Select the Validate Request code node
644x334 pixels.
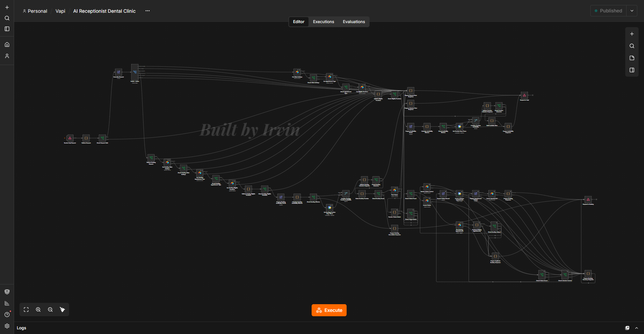[x=86, y=138]
